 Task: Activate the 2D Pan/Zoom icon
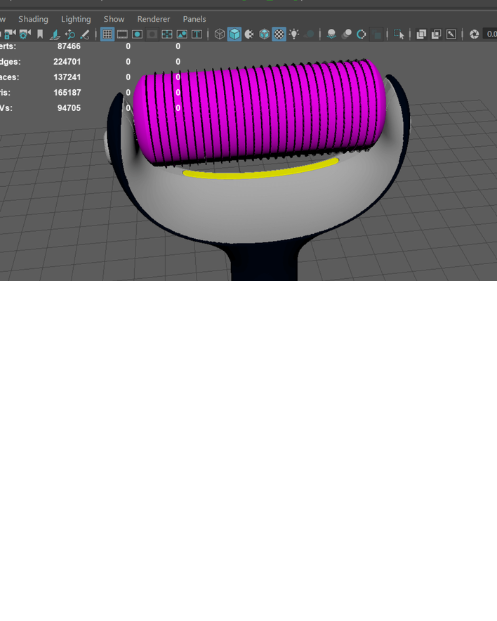pyautogui.click(x=70, y=34)
